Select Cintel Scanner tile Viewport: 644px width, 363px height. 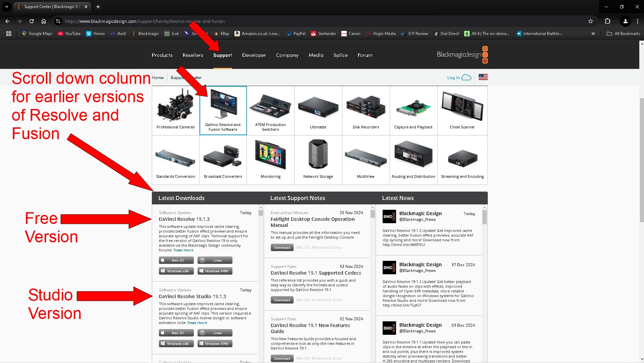coord(462,111)
